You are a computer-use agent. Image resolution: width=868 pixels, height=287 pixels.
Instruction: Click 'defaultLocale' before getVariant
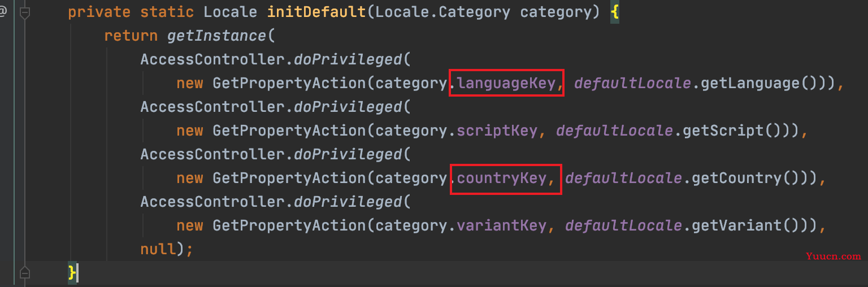624,225
